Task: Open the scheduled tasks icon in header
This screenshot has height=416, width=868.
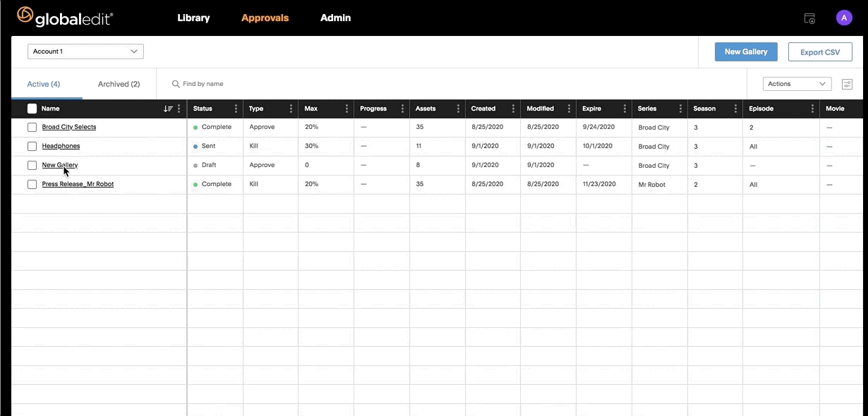Action: (810, 18)
